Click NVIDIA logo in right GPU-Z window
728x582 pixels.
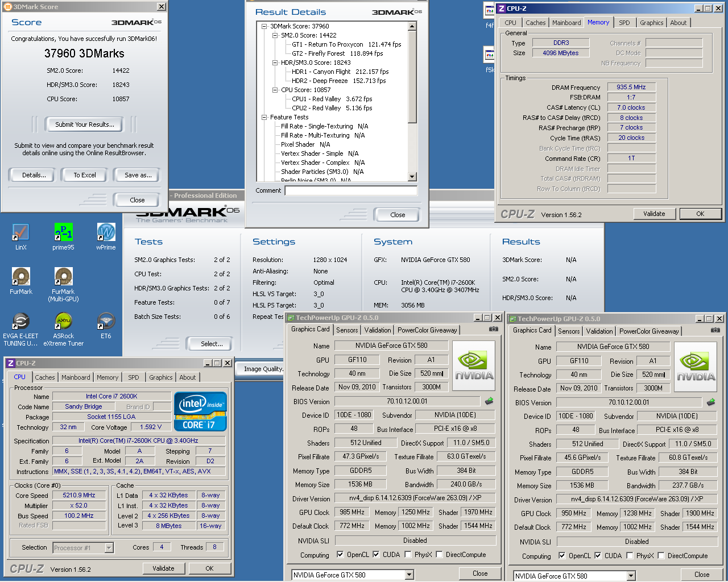coord(696,367)
